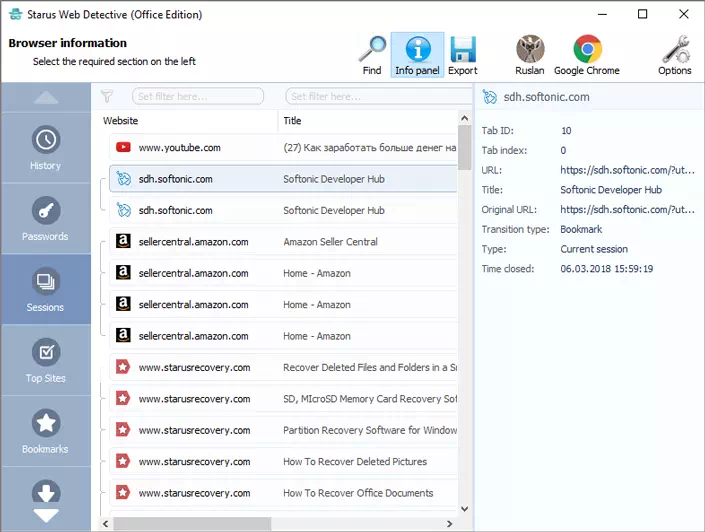Choose the Google Chrome browser icon
Screen dimensions: 705x532
587,55
